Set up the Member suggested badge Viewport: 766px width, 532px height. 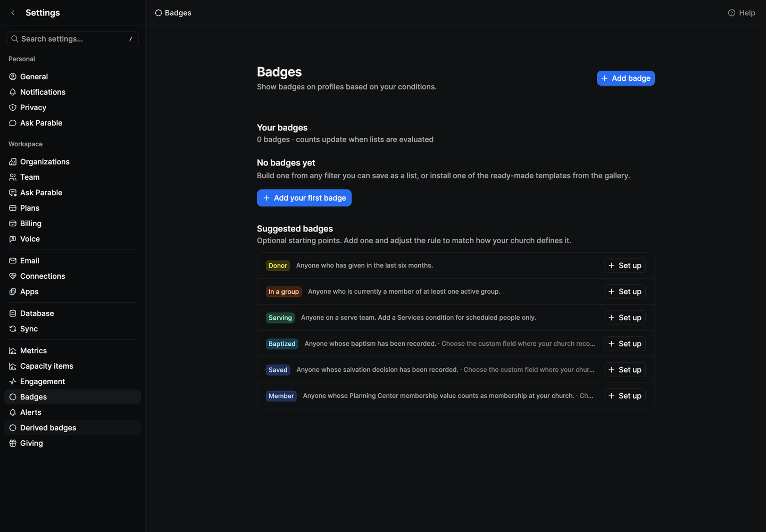(625, 396)
